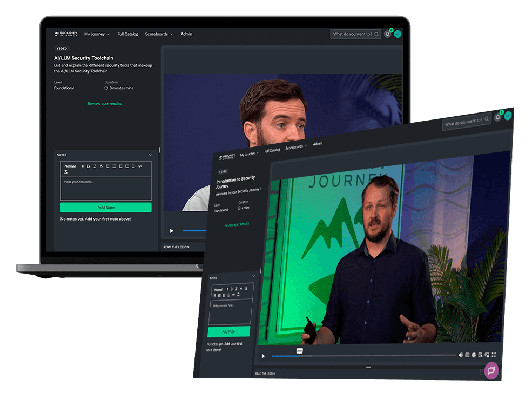Toggle italic formatting for the note

click(x=95, y=166)
